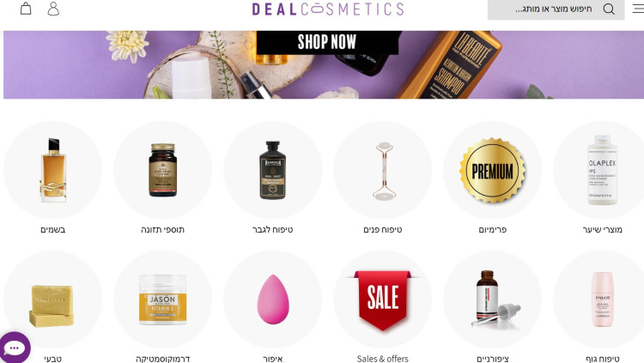Focus the product or brand search field

[556, 9]
